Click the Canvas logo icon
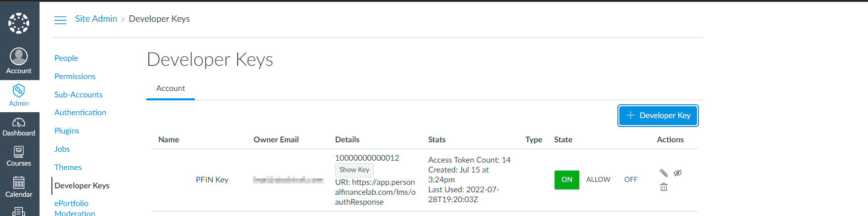 point(19,23)
